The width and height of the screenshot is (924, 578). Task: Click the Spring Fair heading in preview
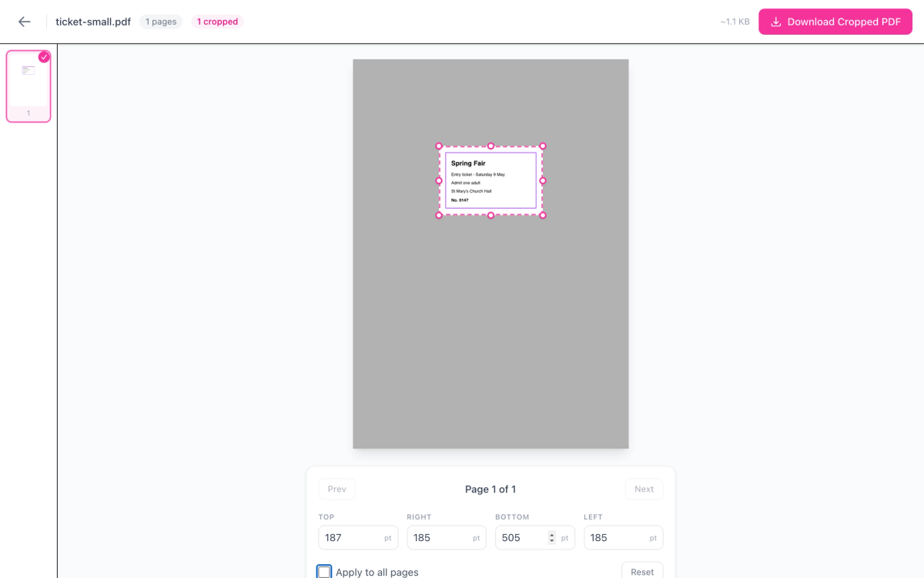tap(468, 163)
